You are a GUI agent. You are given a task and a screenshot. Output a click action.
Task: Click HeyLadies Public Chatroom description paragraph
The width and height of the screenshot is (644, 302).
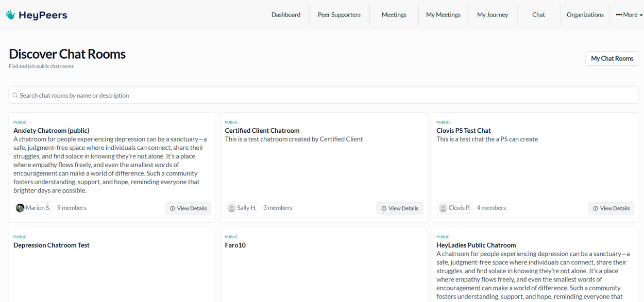[x=533, y=275]
